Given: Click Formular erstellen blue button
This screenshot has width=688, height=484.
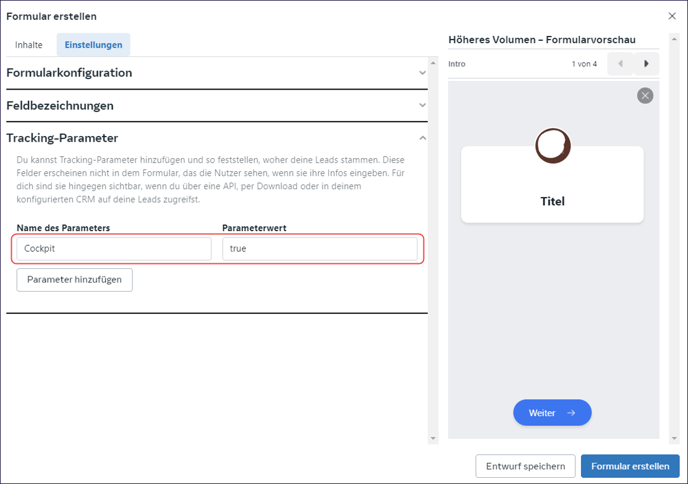Looking at the screenshot, I should tap(630, 466).
